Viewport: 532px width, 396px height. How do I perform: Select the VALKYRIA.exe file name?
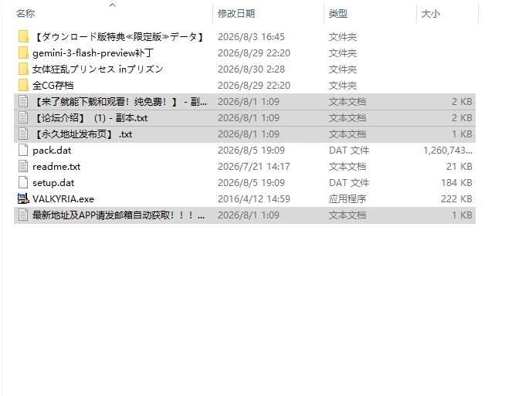[x=63, y=199]
